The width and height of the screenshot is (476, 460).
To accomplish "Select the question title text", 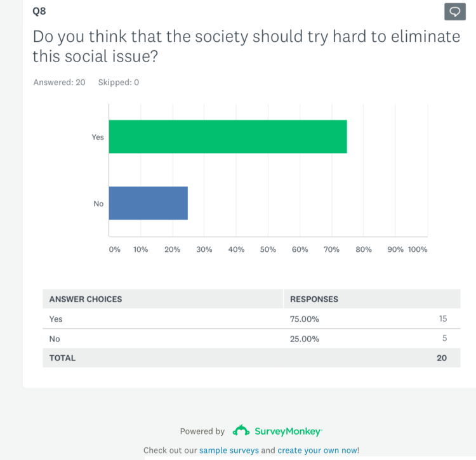I will (246, 46).
